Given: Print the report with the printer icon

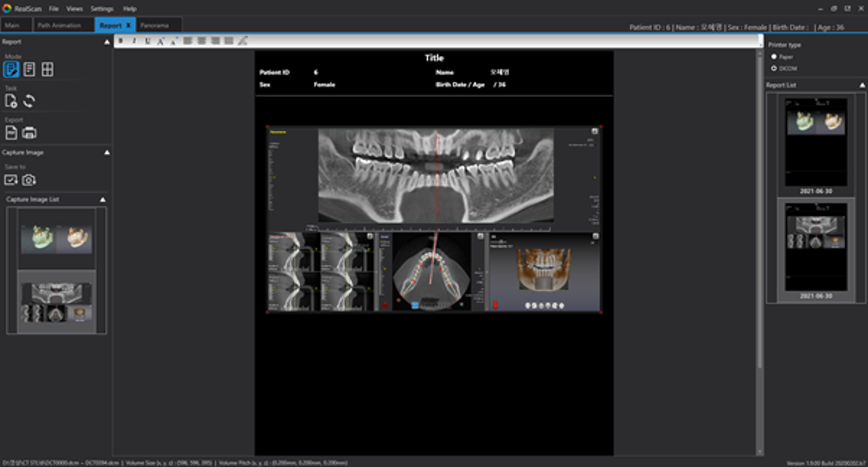Looking at the screenshot, I should pyautogui.click(x=29, y=133).
